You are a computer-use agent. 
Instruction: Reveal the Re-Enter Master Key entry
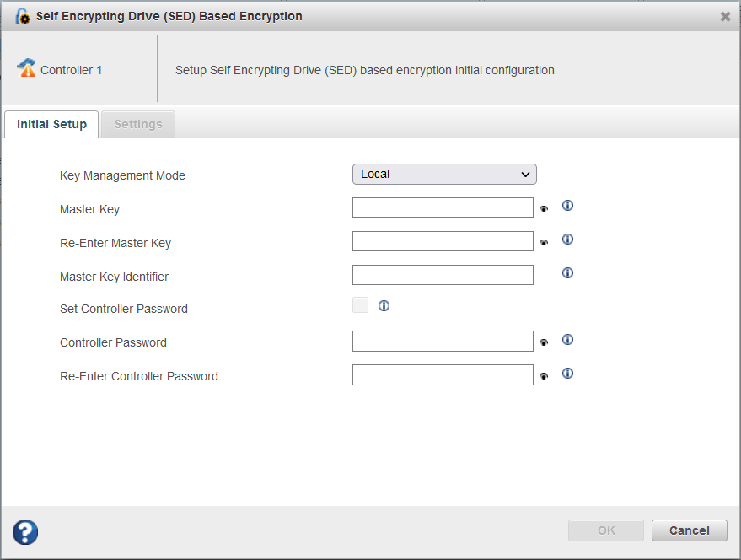coord(544,241)
